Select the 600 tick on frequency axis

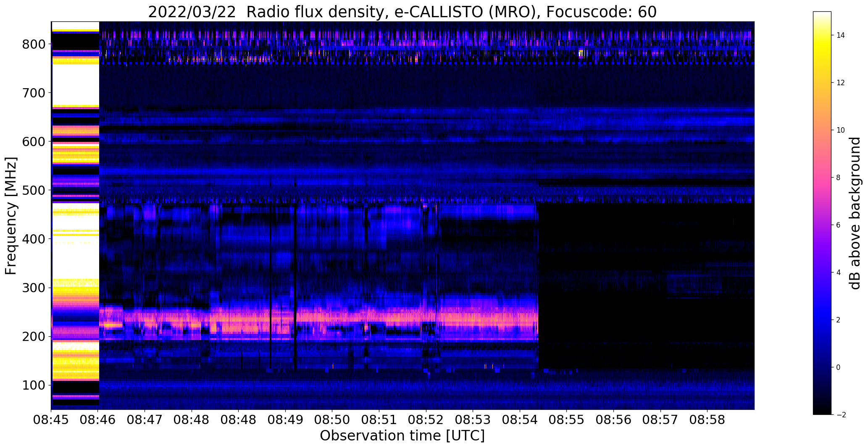click(x=33, y=141)
